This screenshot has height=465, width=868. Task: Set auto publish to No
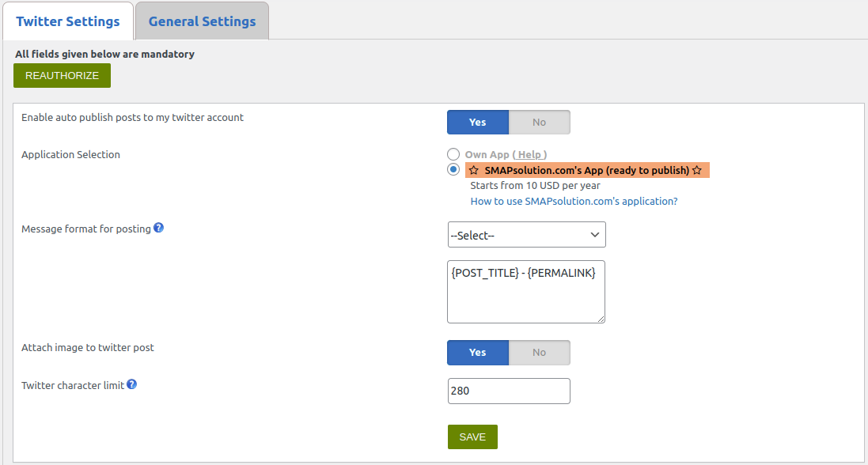[539, 123]
